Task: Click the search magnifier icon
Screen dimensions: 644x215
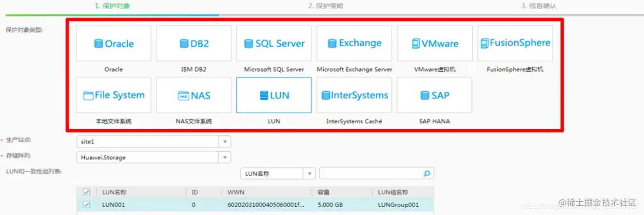Action: click(x=427, y=173)
